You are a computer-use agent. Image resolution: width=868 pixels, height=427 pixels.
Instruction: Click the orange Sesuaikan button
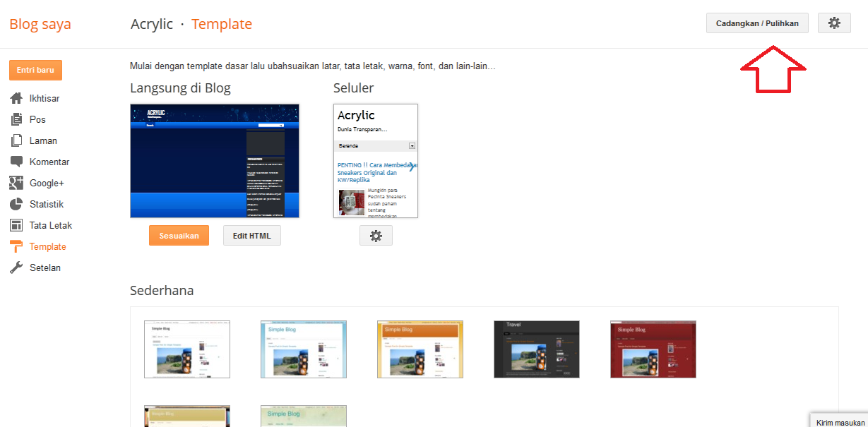(x=179, y=235)
